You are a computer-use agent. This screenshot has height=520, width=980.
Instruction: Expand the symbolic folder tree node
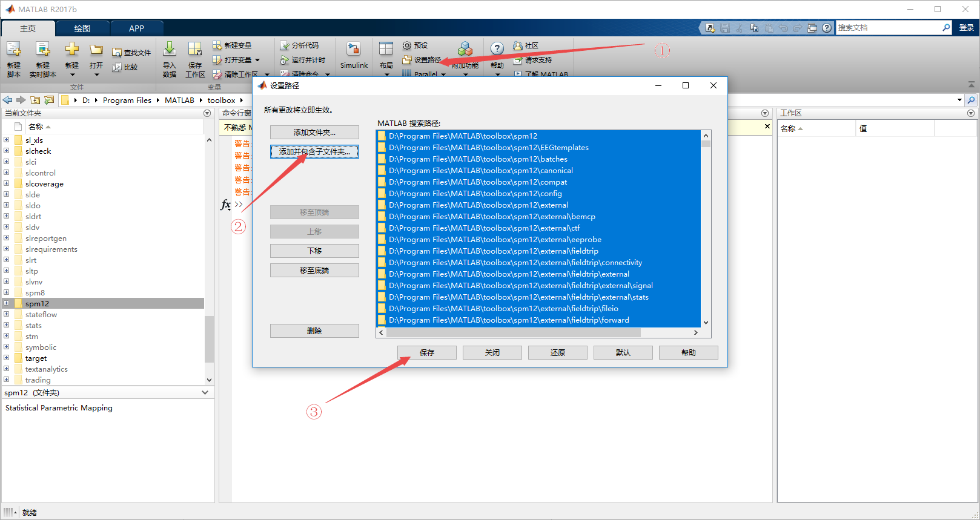tap(7, 347)
